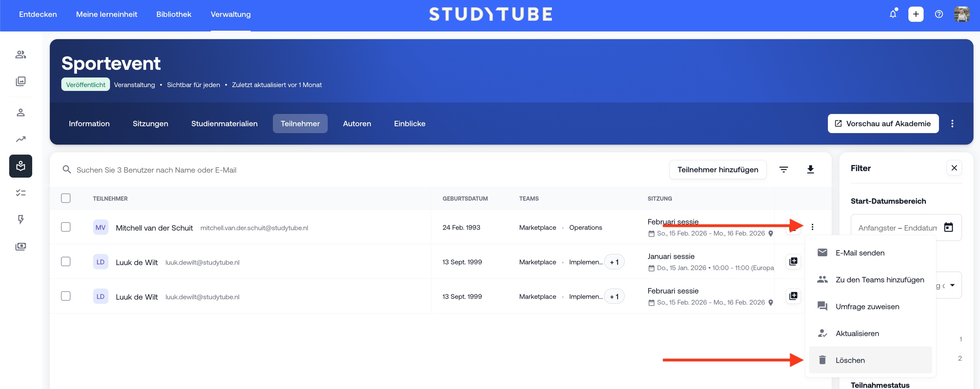
Task: Open the help question mark icon
Action: point(939,14)
